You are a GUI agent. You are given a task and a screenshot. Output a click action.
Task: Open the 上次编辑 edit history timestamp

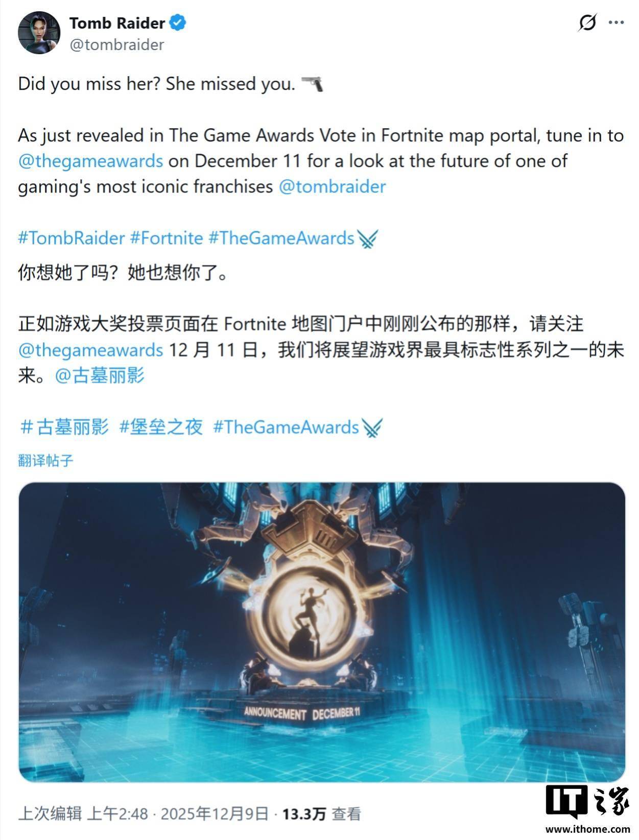click(144, 813)
